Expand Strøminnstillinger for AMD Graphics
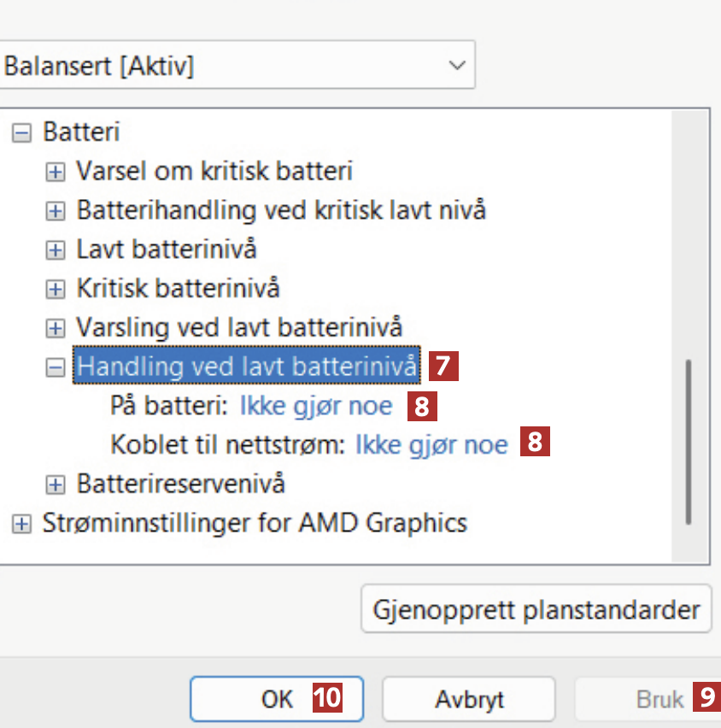This screenshot has height=728, width=721. coord(22,523)
